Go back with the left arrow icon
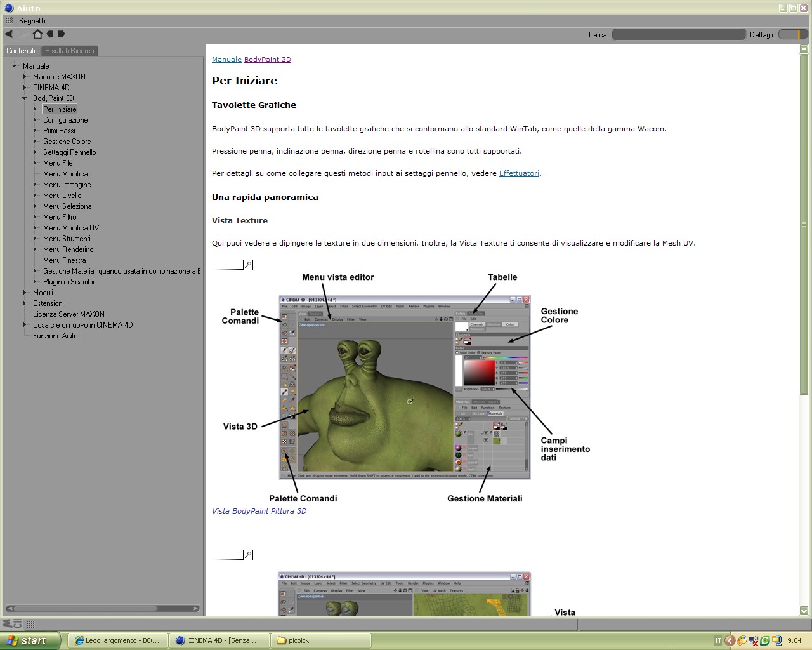This screenshot has width=812, height=650. (8, 34)
